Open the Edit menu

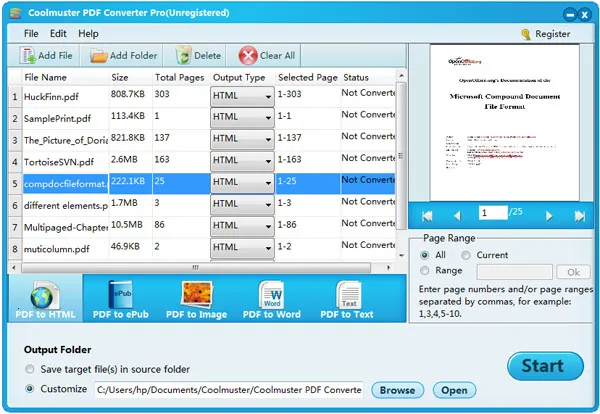click(59, 33)
